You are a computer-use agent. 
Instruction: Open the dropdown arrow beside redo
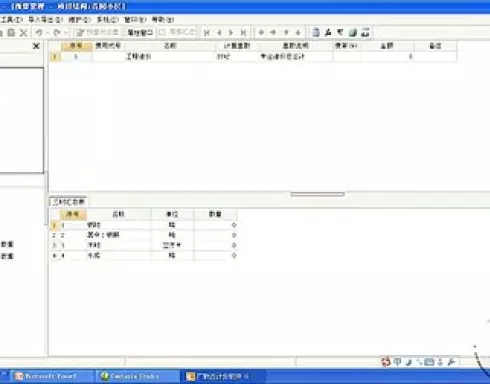pyautogui.click(x=65, y=33)
